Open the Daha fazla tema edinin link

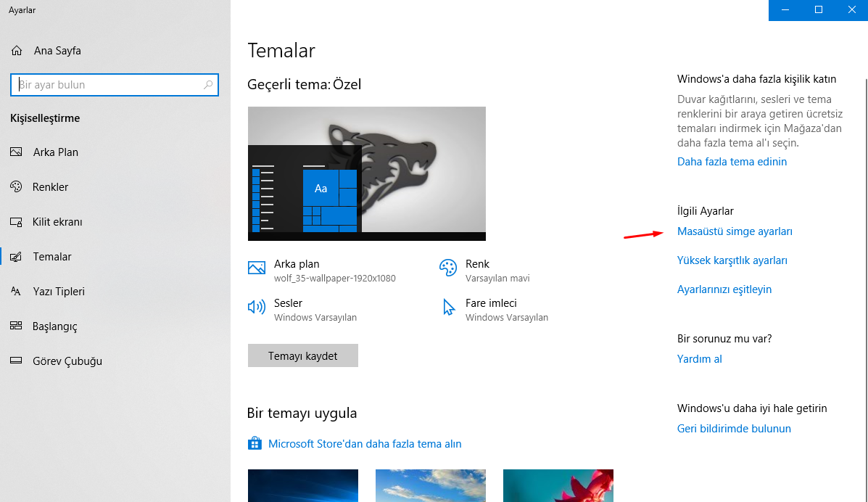tap(732, 162)
